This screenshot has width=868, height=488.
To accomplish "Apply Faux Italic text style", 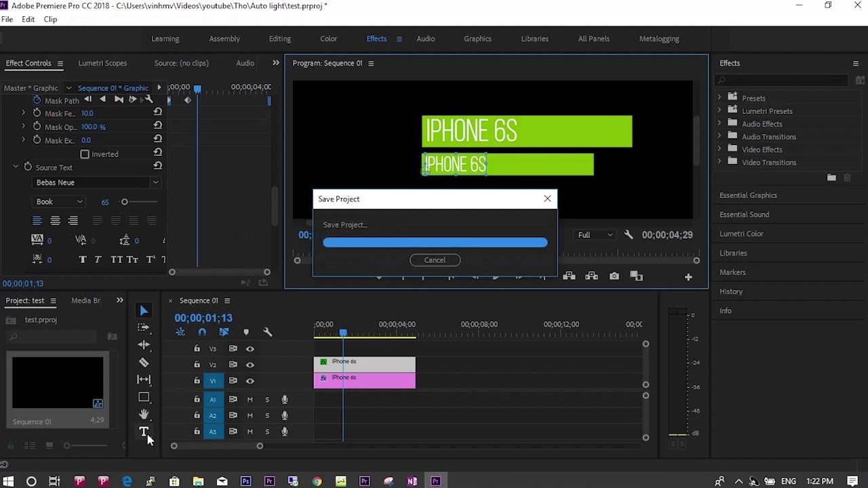I will click(98, 260).
